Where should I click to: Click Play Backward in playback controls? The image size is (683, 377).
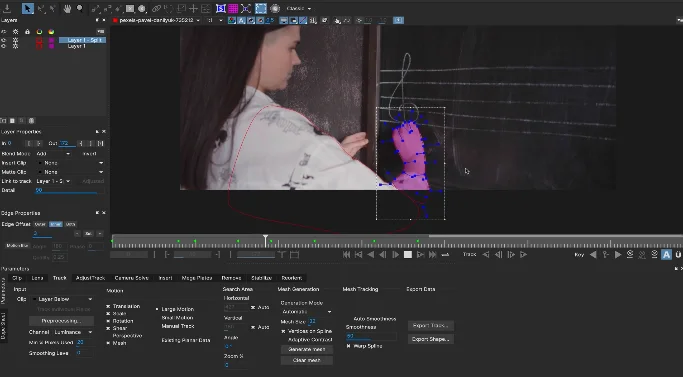coord(371,255)
